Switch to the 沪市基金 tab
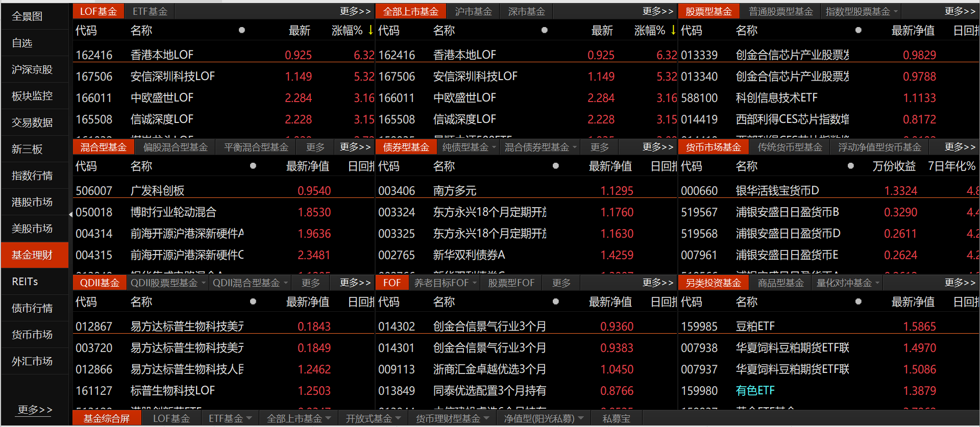This screenshot has width=980, height=427. click(x=474, y=11)
